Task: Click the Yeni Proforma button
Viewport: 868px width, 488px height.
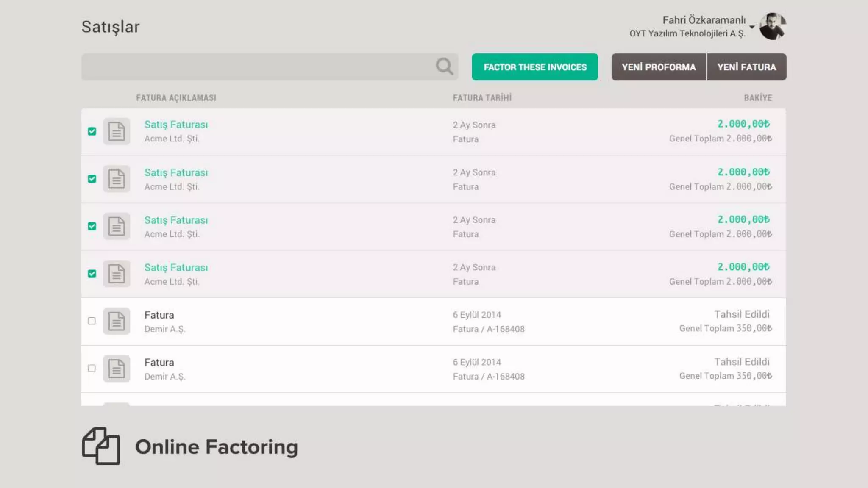Action: pyautogui.click(x=659, y=67)
